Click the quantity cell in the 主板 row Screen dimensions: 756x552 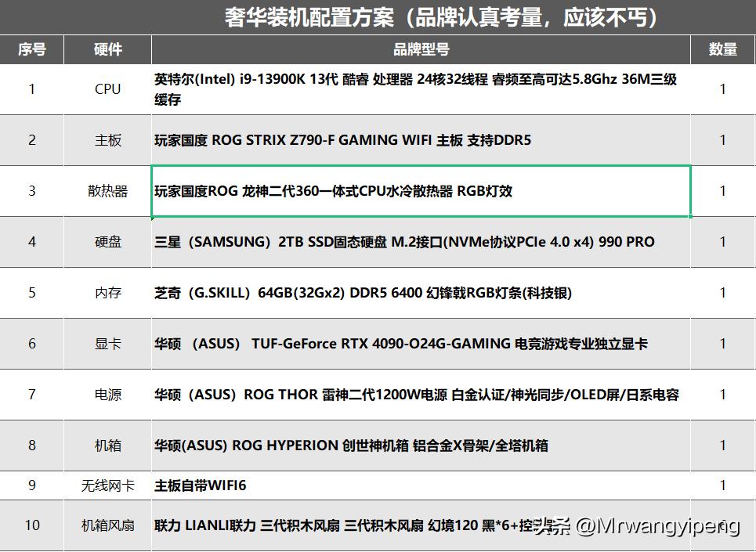[x=723, y=140]
